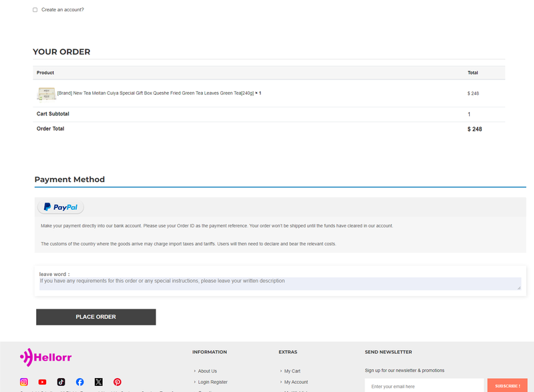Open the green tea gift box thumbnail
Viewport: 534px width, 392px height.
click(x=46, y=94)
